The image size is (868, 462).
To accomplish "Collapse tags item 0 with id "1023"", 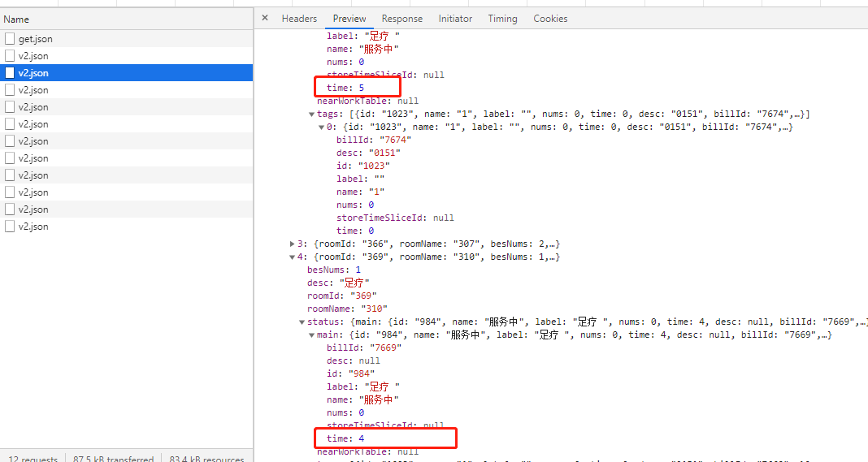I will click(320, 127).
